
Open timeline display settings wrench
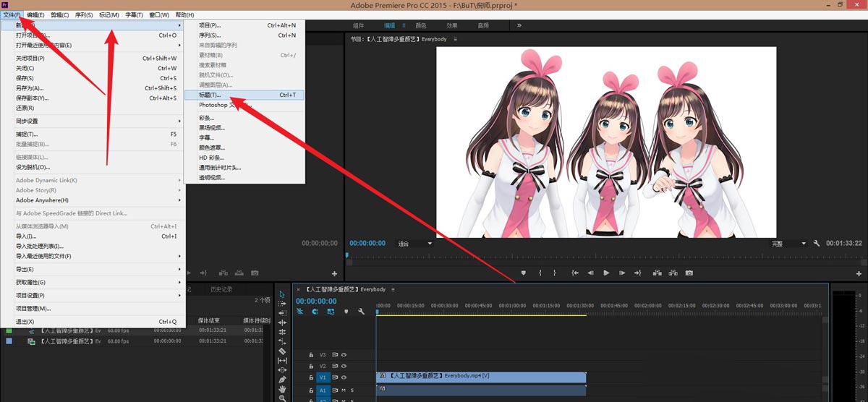361,312
